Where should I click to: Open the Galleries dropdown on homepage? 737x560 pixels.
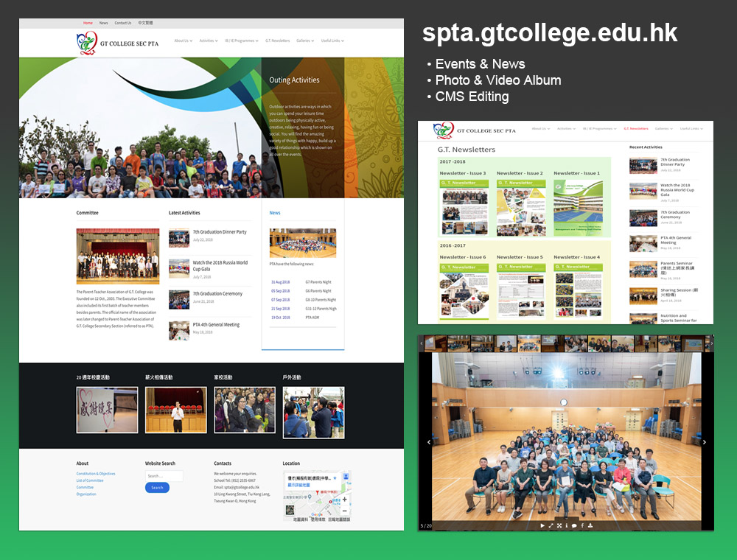(x=305, y=41)
